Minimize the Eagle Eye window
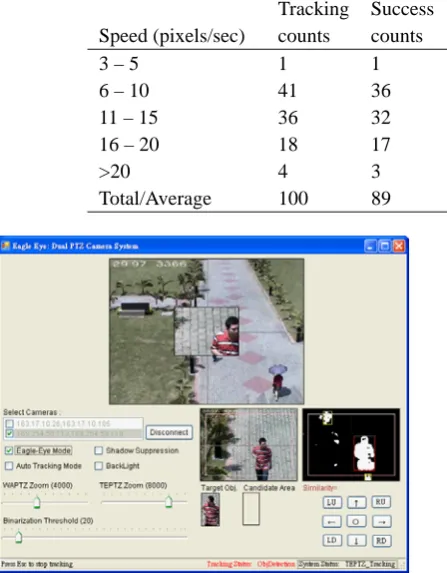 370,246
